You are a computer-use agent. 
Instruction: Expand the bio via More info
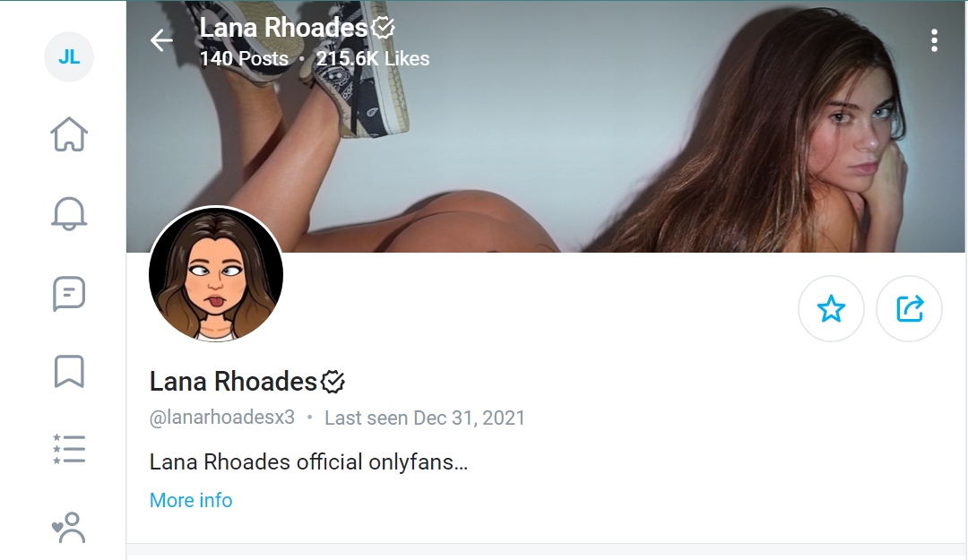191,500
